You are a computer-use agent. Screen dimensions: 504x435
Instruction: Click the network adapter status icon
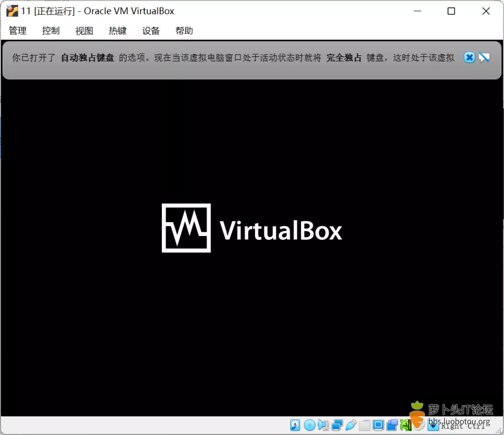pyautogui.click(x=337, y=425)
